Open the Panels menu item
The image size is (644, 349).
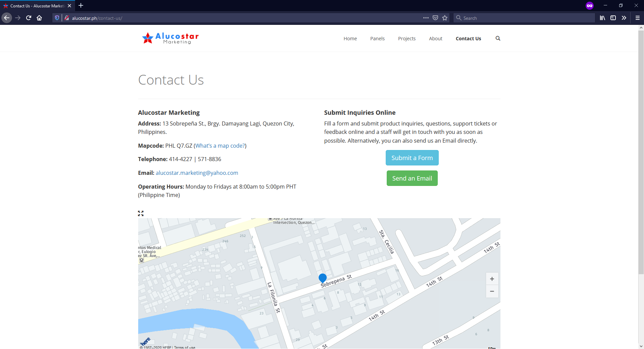pyautogui.click(x=377, y=39)
